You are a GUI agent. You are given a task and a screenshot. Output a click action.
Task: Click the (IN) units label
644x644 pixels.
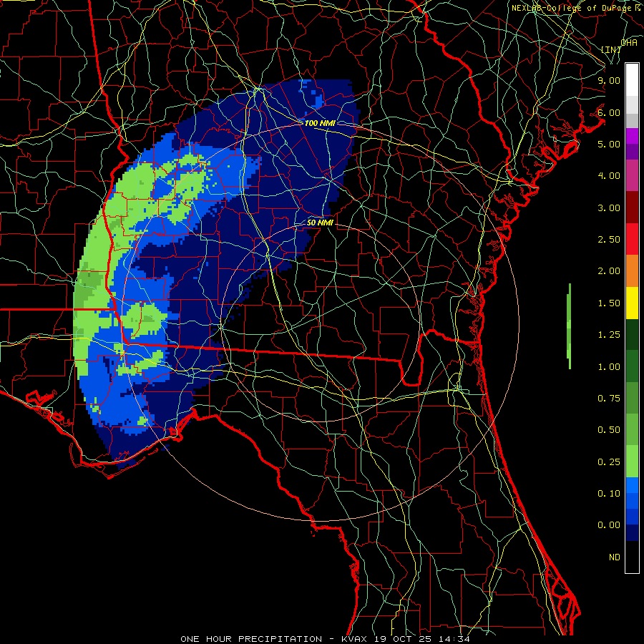point(611,49)
